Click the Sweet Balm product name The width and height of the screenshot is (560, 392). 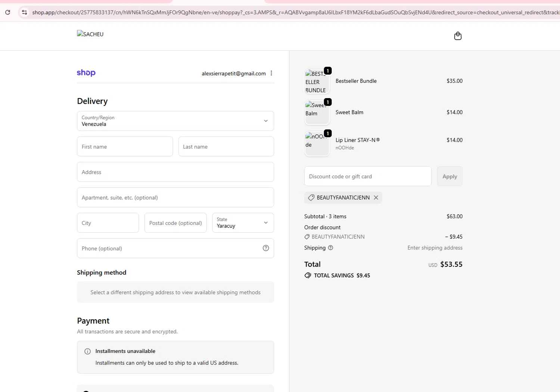point(349,112)
